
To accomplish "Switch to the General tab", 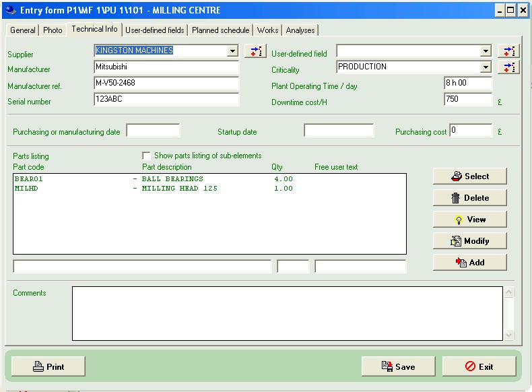I will (23, 30).
